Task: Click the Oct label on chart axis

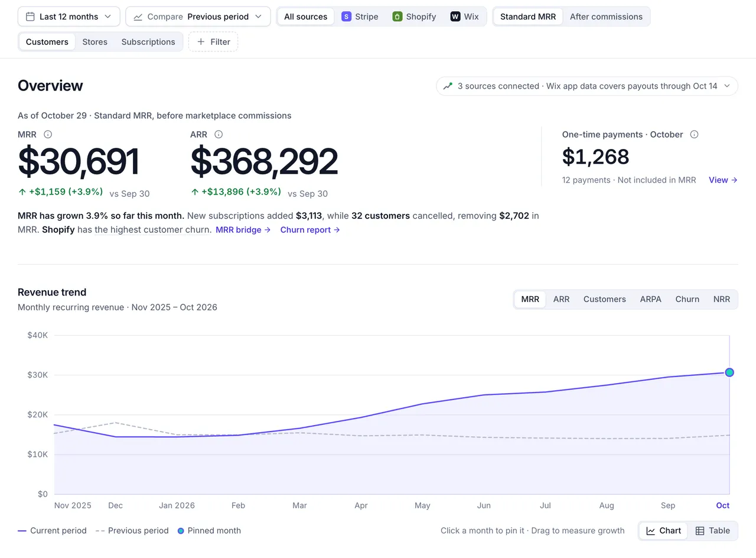Action: (723, 506)
